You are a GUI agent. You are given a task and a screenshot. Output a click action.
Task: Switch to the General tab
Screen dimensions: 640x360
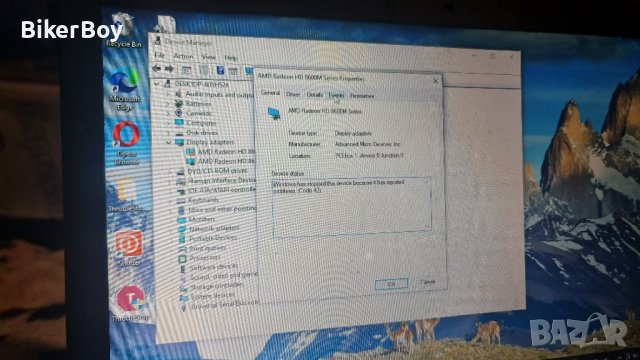(270, 93)
